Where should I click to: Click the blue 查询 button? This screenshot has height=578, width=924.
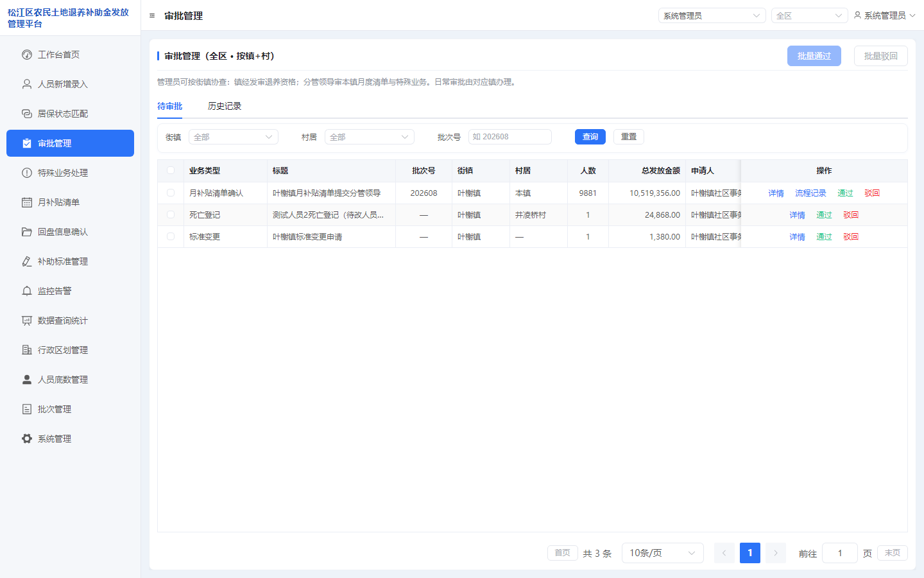pyautogui.click(x=590, y=137)
